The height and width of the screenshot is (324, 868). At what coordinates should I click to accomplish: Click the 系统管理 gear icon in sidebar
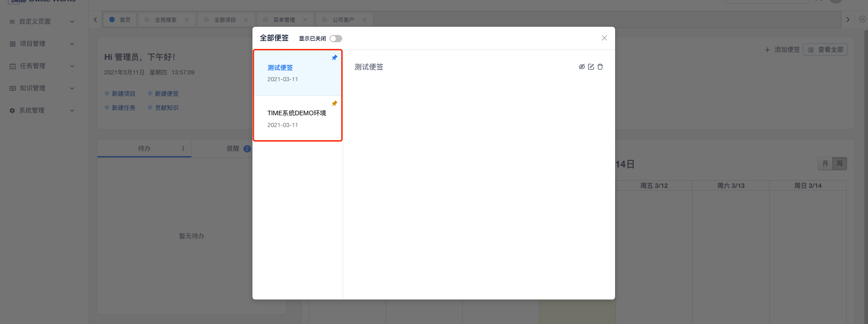pyautogui.click(x=12, y=111)
